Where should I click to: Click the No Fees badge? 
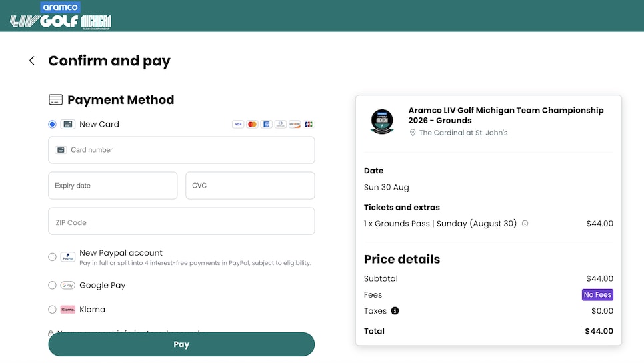coord(597,294)
